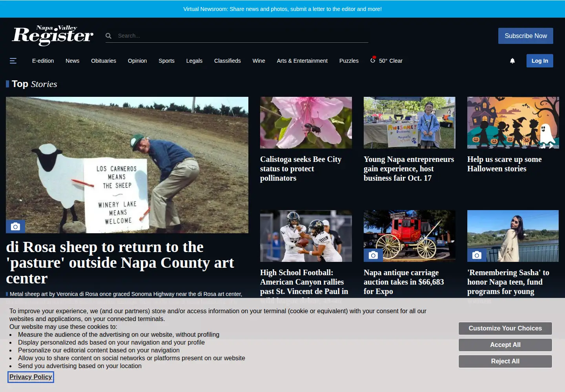Click the young entrepreneur booth thumbnail
The height and width of the screenshot is (392, 565).
pos(410,123)
